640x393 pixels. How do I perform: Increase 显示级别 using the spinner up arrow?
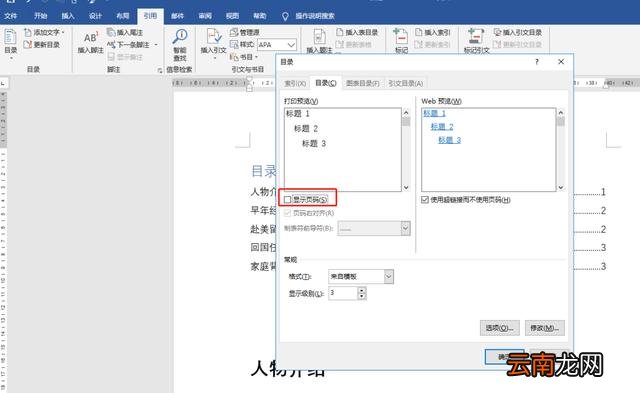362,290
